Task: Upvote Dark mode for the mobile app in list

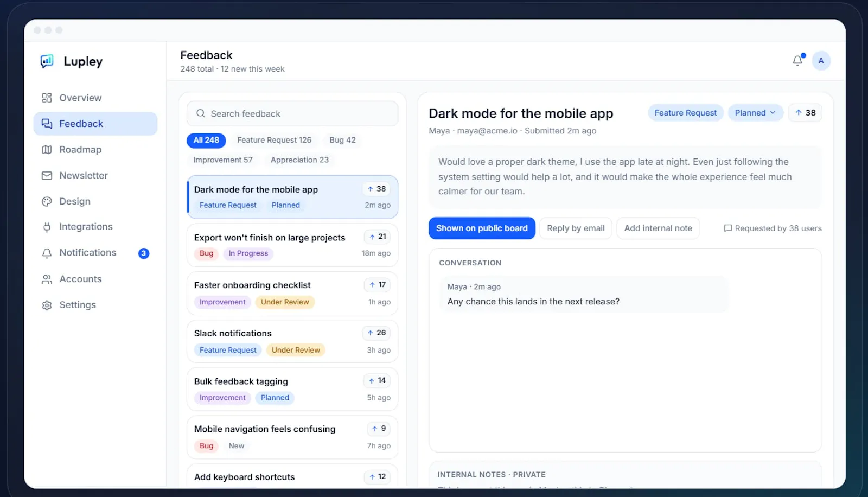Action: 376,189
